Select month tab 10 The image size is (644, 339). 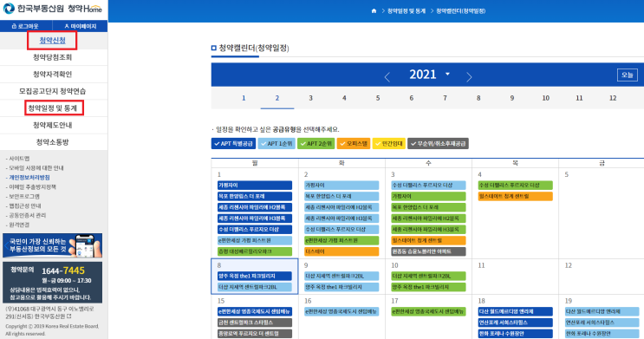[x=545, y=98]
